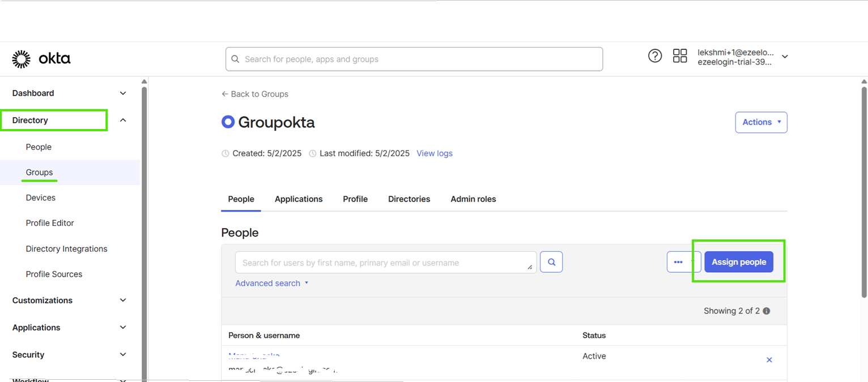Click the Created: 5/2/2025 text

click(x=267, y=153)
